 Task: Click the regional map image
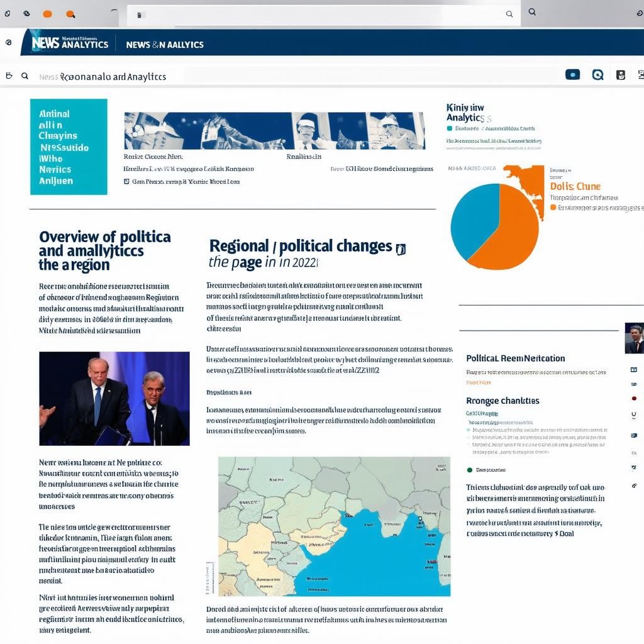point(334,526)
